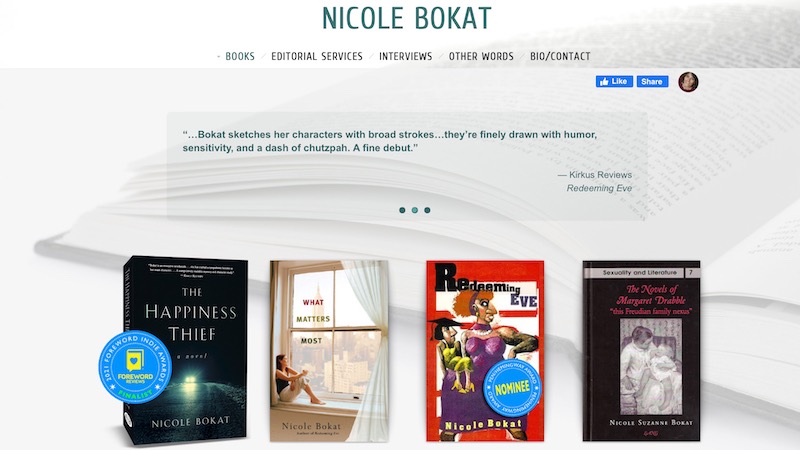Open the round profile avatar photo

[688, 82]
